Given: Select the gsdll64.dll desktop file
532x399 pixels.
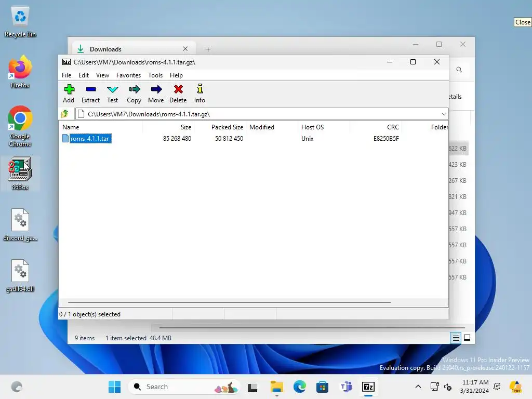Looking at the screenshot, I should (20, 276).
